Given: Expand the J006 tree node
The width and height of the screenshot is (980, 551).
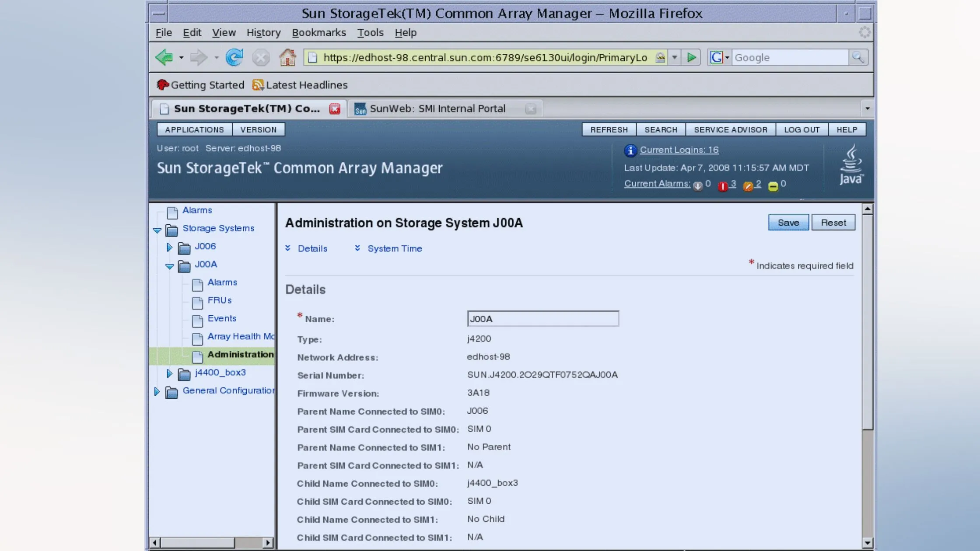Looking at the screenshot, I should pyautogui.click(x=169, y=247).
